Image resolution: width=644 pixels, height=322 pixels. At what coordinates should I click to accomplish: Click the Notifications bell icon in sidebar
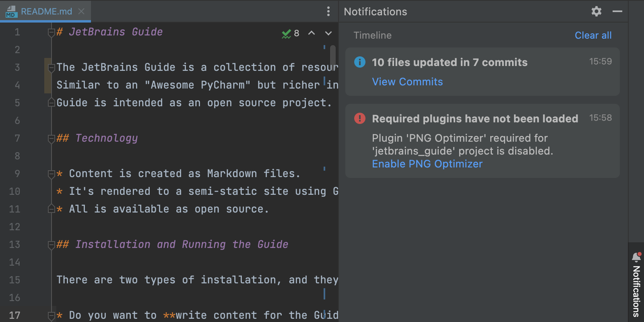pos(636,257)
